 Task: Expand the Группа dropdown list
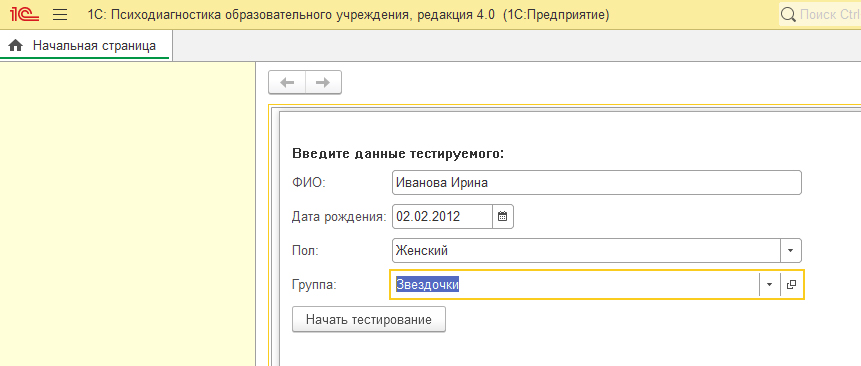point(769,284)
